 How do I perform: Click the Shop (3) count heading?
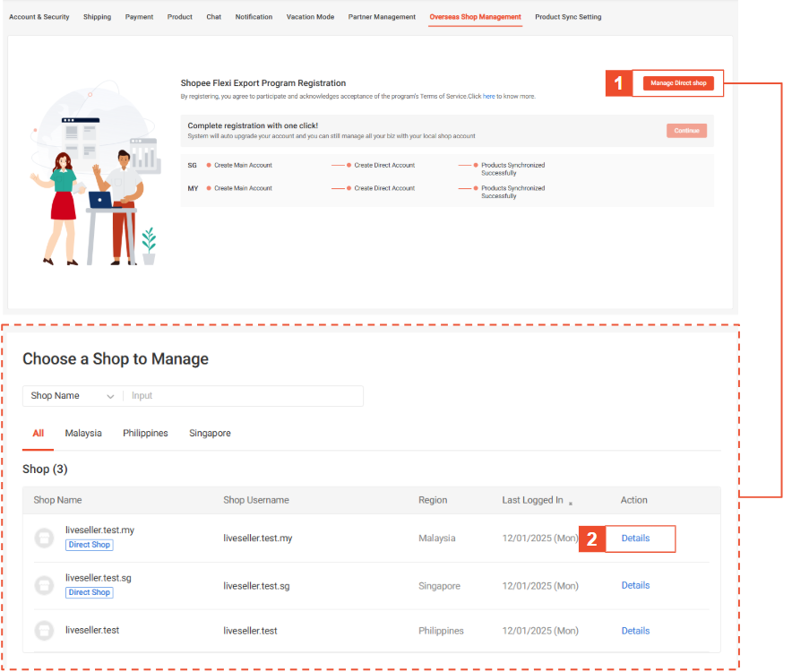point(45,469)
